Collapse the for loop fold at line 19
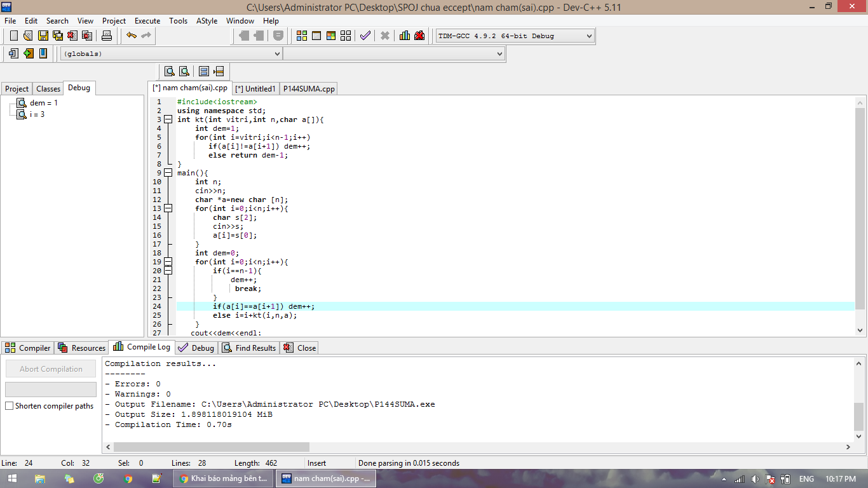Image resolution: width=868 pixels, height=488 pixels. [168, 262]
